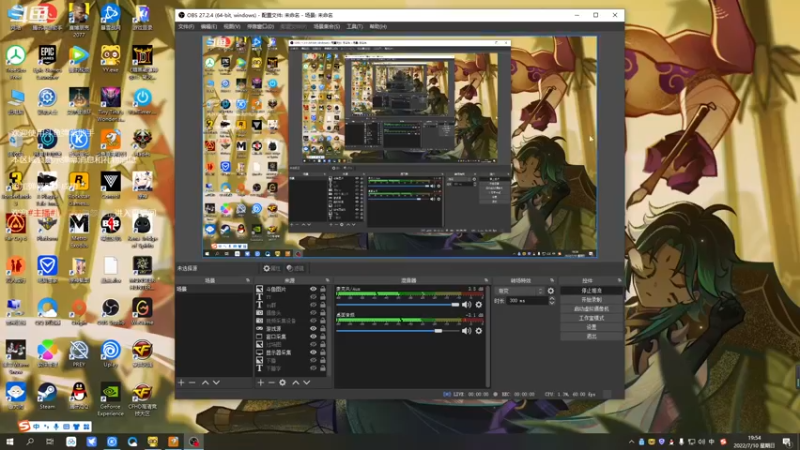Click 工作室模式 studio mode button

[591, 318]
